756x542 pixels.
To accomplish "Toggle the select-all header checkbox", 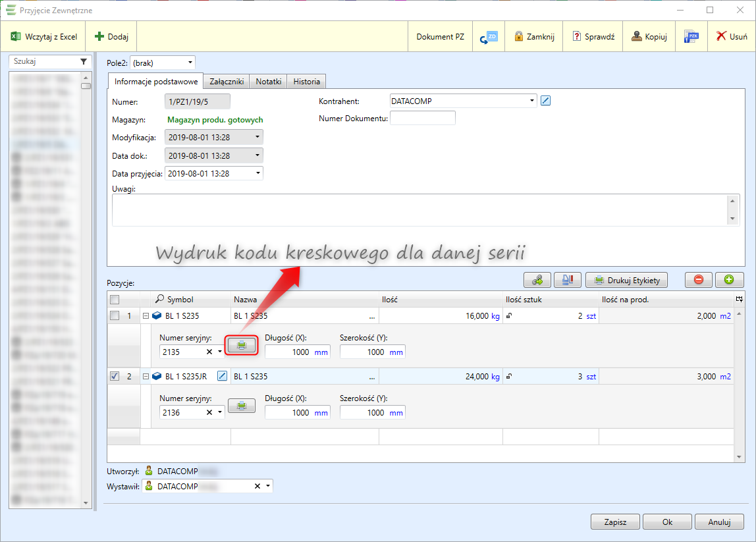I will [115, 300].
